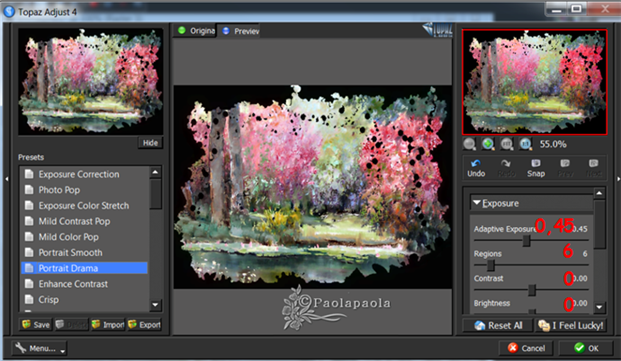The height and width of the screenshot is (361, 621).
Task: Click the Regions value field
Action: (x=585, y=254)
